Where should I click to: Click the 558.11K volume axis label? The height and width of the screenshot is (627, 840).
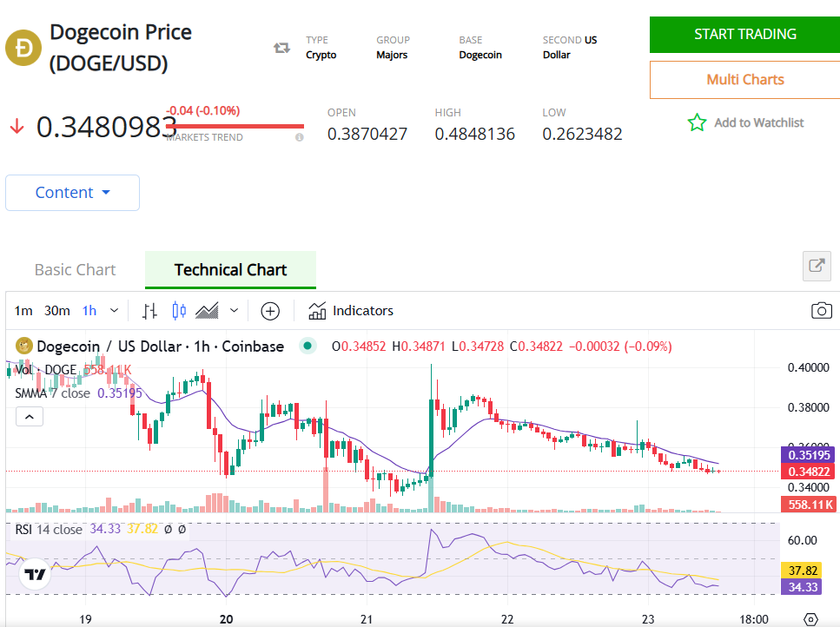coord(809,505)
